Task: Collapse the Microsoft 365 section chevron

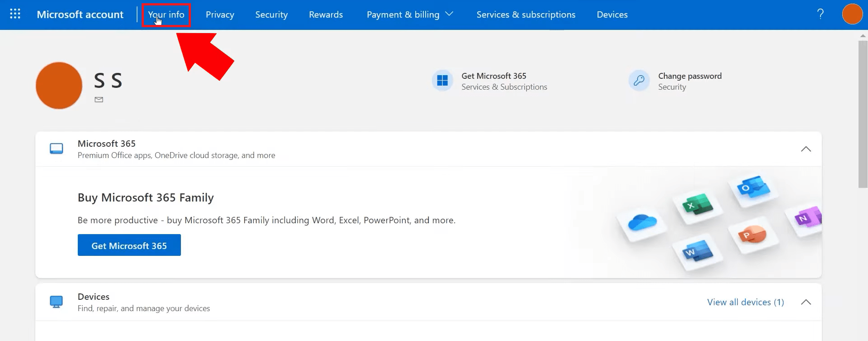Action: click(x=806, y=149)
